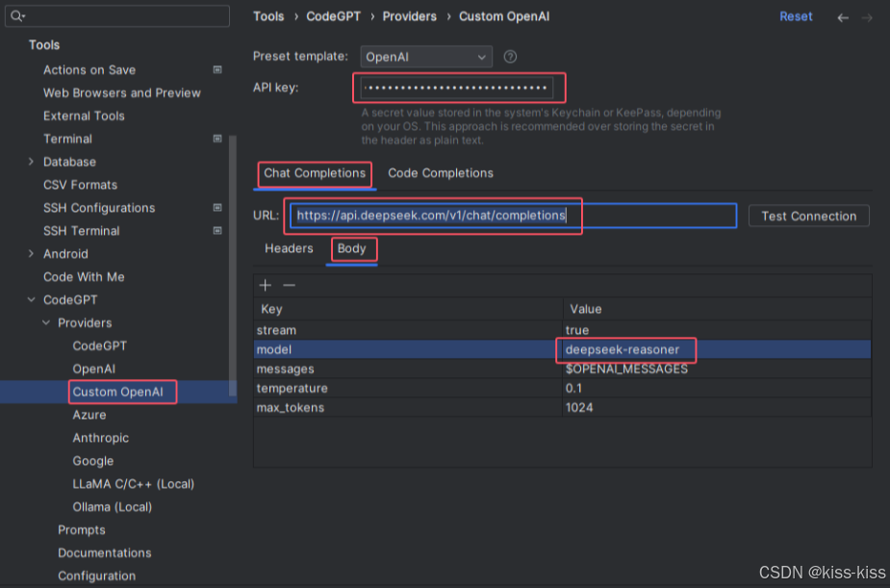Viewport: 890px width, 588px height.
Task: Click Tools in the breadcrumb
Action: (268, 16)
